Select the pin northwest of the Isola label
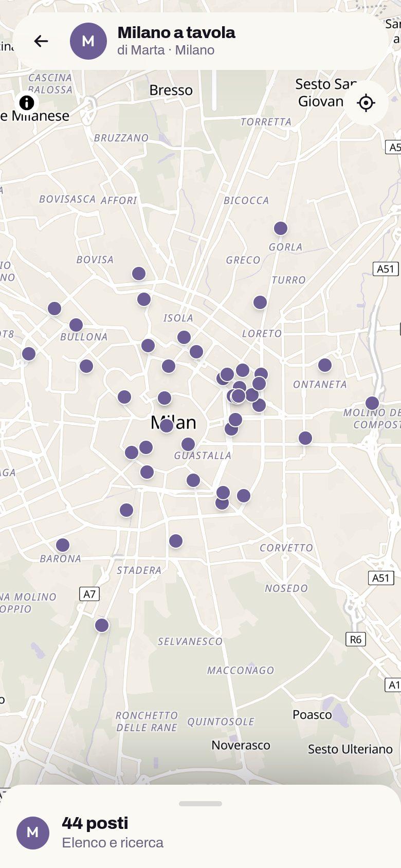This screenshot has height=868, width=401. pyautogui.click(x=144, y=299)
